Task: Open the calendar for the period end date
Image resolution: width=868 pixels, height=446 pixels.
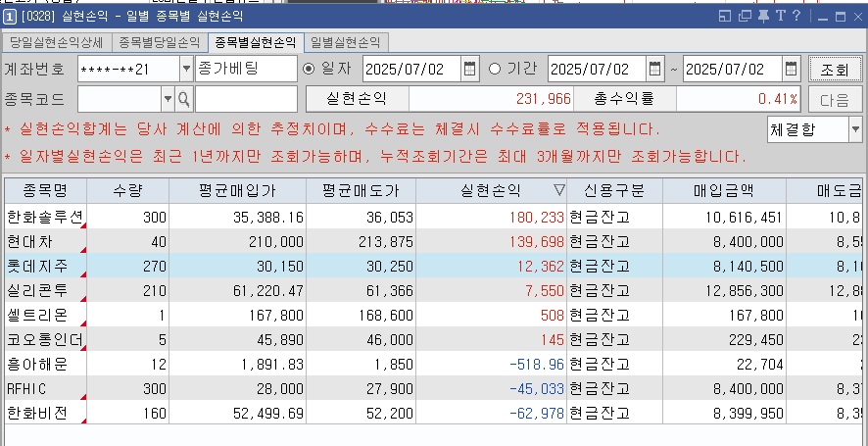Action: (x=790, y=69)
